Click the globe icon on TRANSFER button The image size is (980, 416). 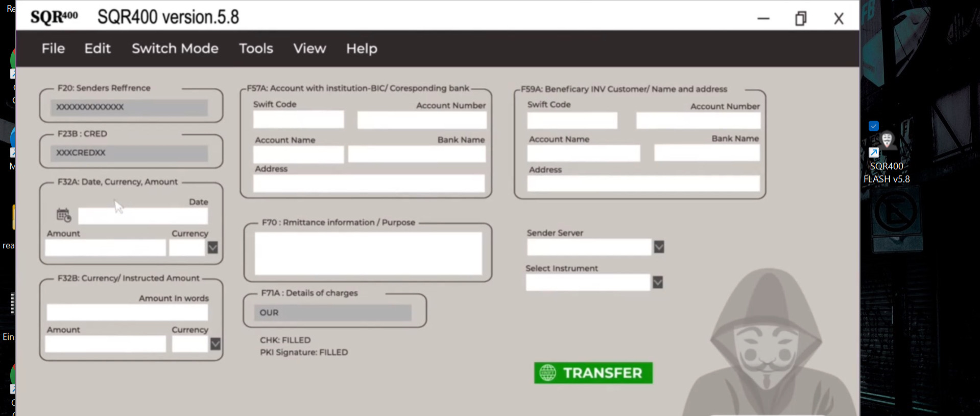[547, 373]
